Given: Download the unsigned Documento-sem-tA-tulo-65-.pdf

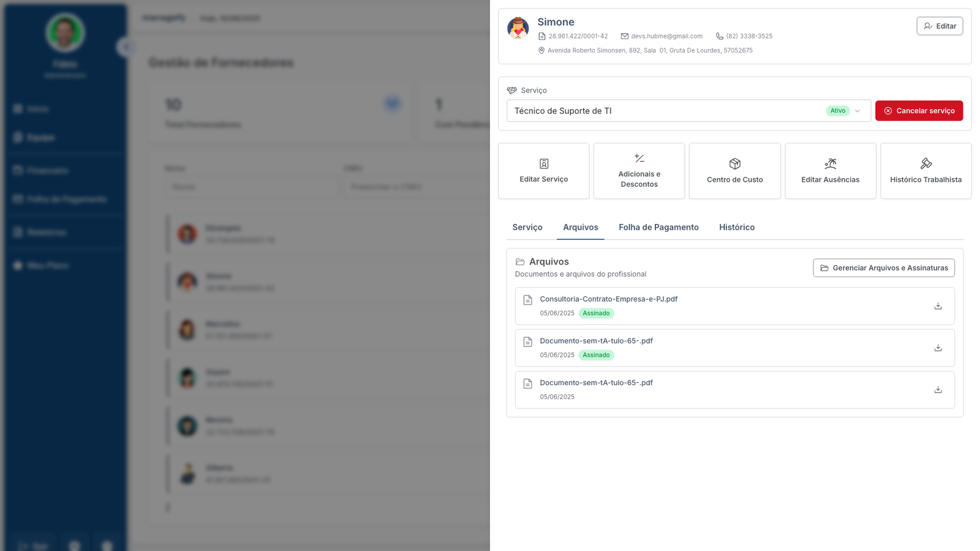Looking at the screenshot, I should pos(938,389).
